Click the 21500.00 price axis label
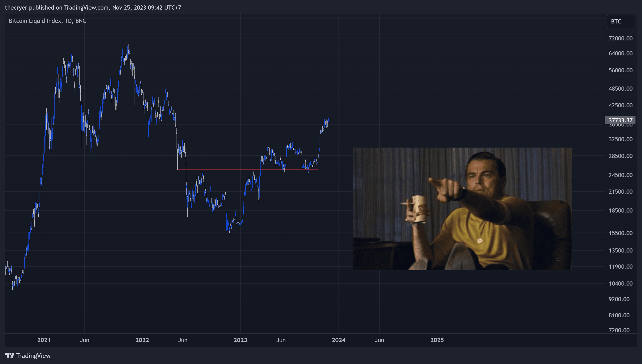The image size is (642, 364). pos(620,191)
